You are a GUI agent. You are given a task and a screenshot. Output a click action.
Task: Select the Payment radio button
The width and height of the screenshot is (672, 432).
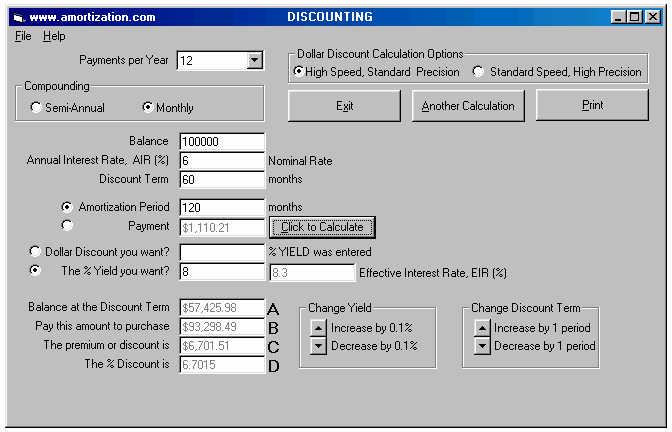click(67, 226)
